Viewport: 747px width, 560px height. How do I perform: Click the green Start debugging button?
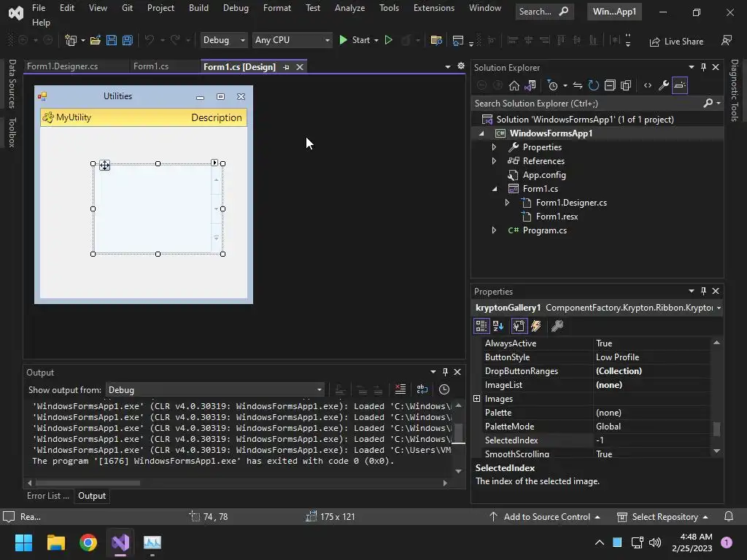tap(355, 41)
